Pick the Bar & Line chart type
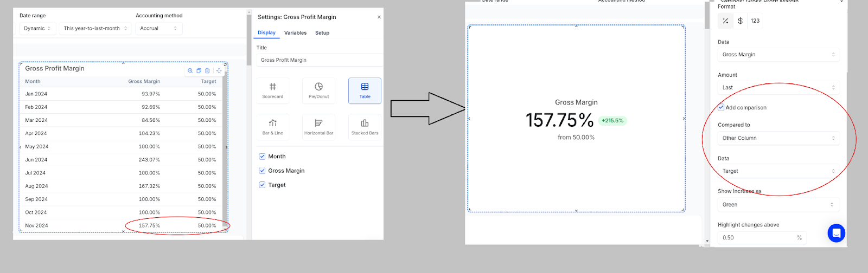868x273 pixels. tap(273, 127)
